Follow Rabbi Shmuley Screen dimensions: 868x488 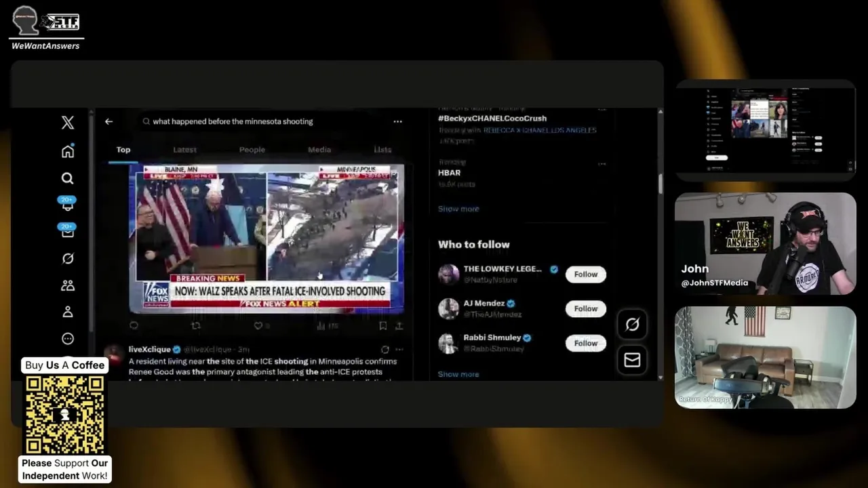pyautogui.click(x=586, y=343)
